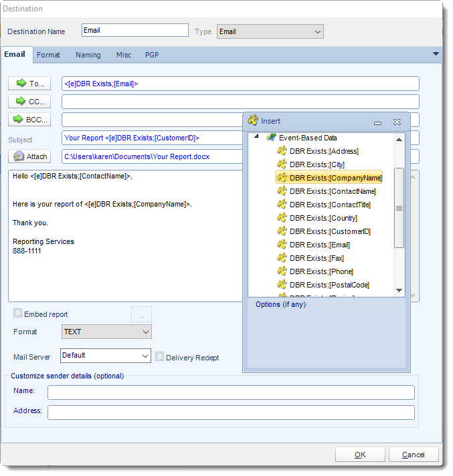The width and height of the screenshot is (453, 476).
Task: Click the DBR Exists;[Phone] item icon
Action: click(x=282, y=271)
